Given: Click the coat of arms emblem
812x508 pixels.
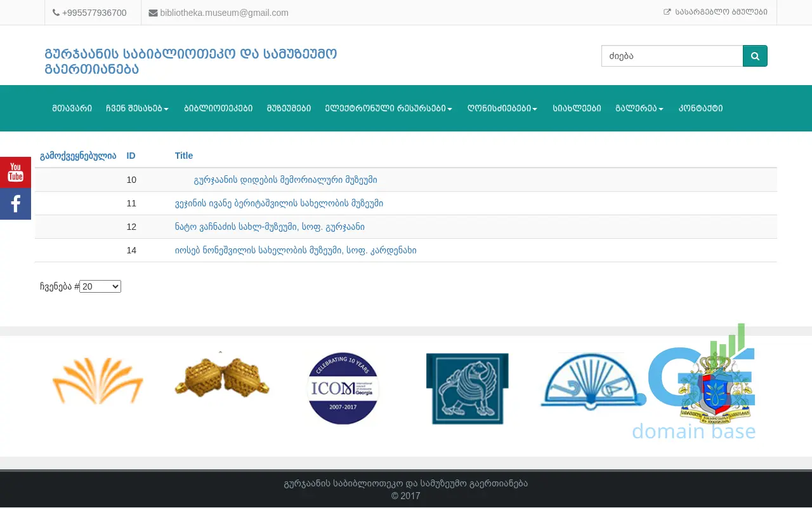Looking at the screenshot, I should coord(716,389).
